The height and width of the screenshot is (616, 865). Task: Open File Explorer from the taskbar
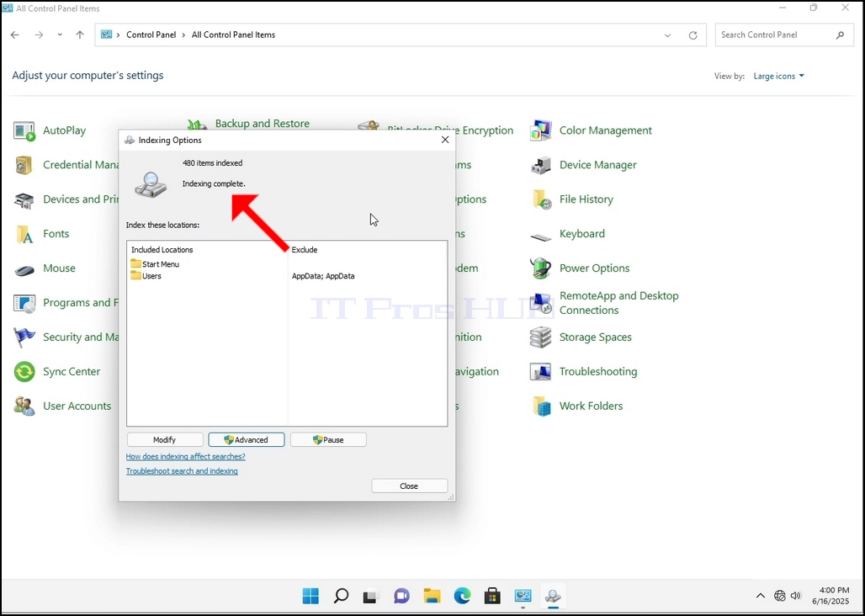click(432, 596)
